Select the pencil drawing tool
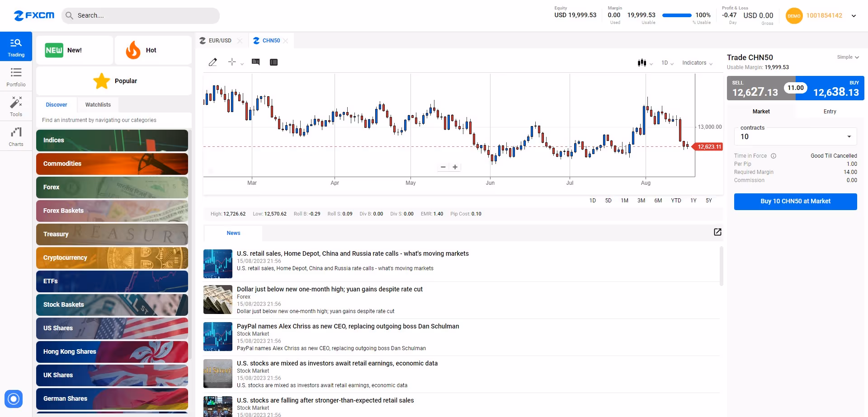This screenshot has width=868, height=417. [x=212, y=62]
